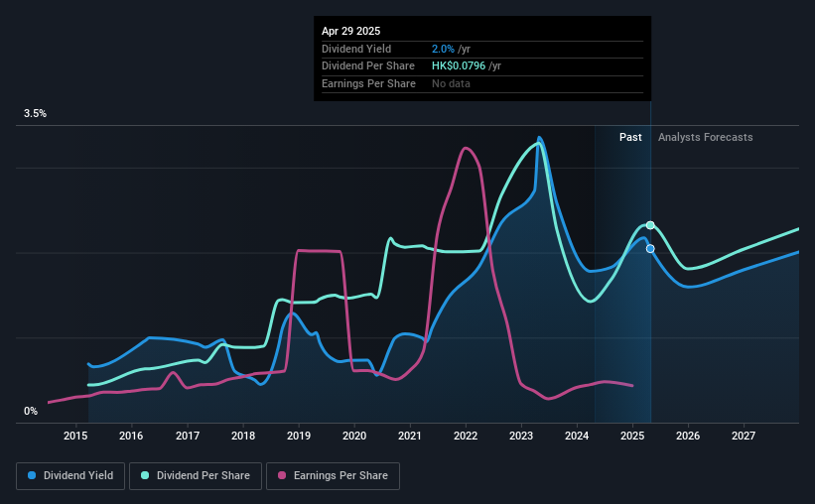Viewport: 815px width, 504px height.
Task: Click the 2015 axis label
Action: click(x=75, y=436)
